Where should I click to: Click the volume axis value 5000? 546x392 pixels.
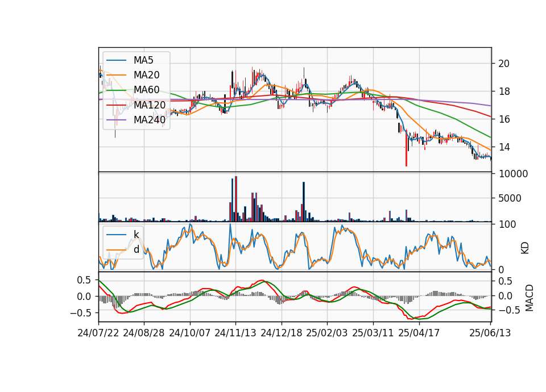click(510, 198)
